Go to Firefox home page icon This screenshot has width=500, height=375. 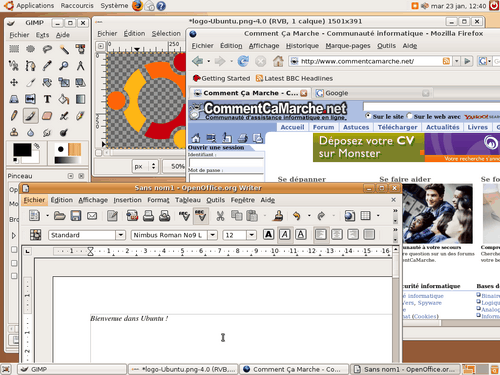click(278, 61)
